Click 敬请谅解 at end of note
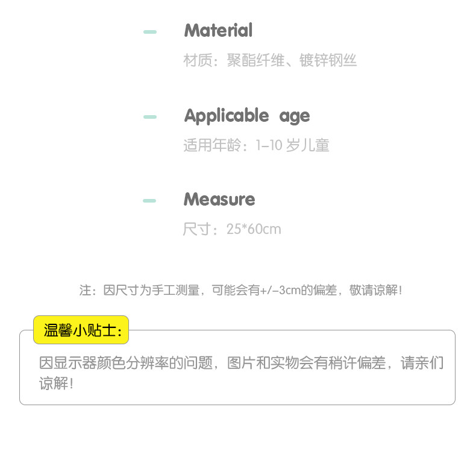 (x=375, y=291)
